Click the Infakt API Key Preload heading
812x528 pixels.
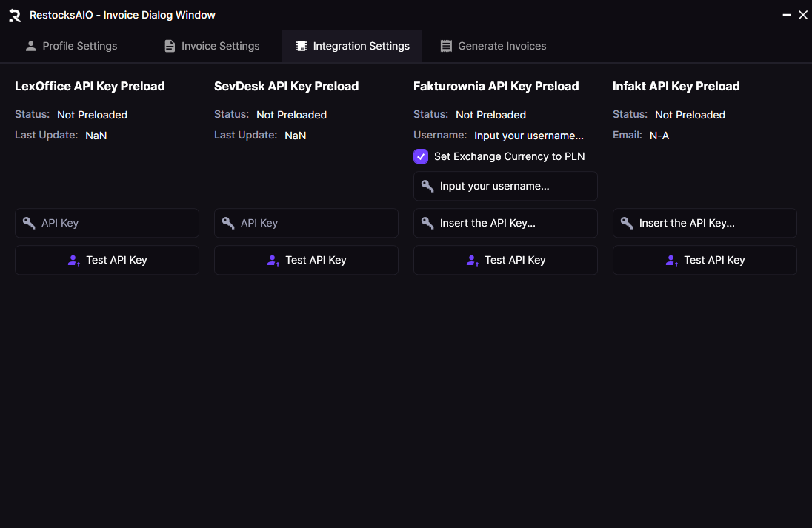point(676,87)
